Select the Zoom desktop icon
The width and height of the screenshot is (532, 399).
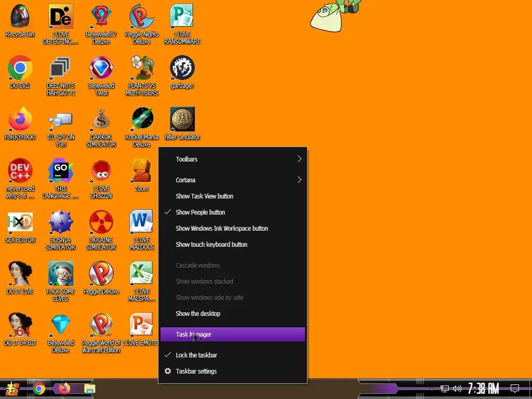141,170
